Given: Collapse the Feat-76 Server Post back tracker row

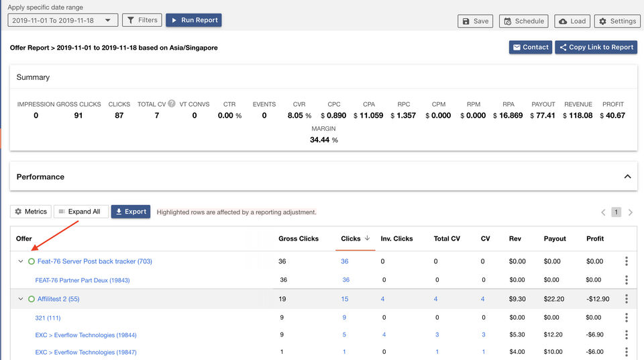Looking at the screenshot, I should click(x=20, y=261).
